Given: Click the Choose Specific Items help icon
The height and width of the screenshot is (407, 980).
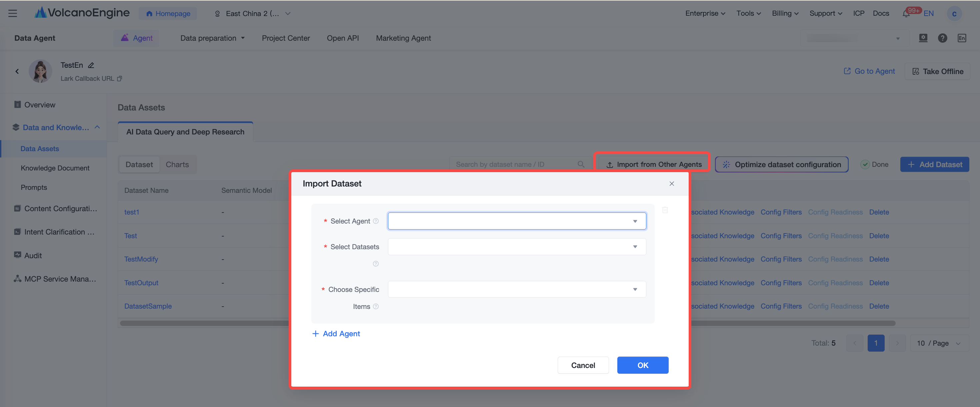Looking at the screenshot, I should click(x=375, y=307).
